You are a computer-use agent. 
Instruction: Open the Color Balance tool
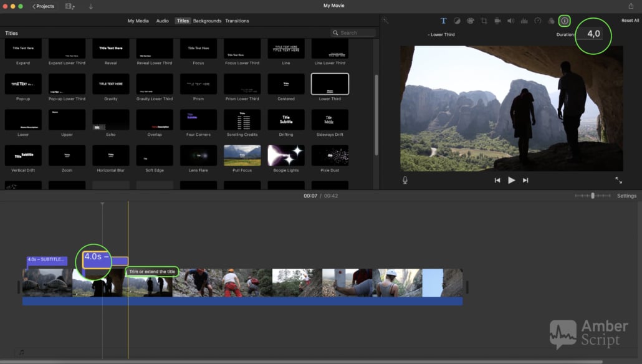point(457,21)
